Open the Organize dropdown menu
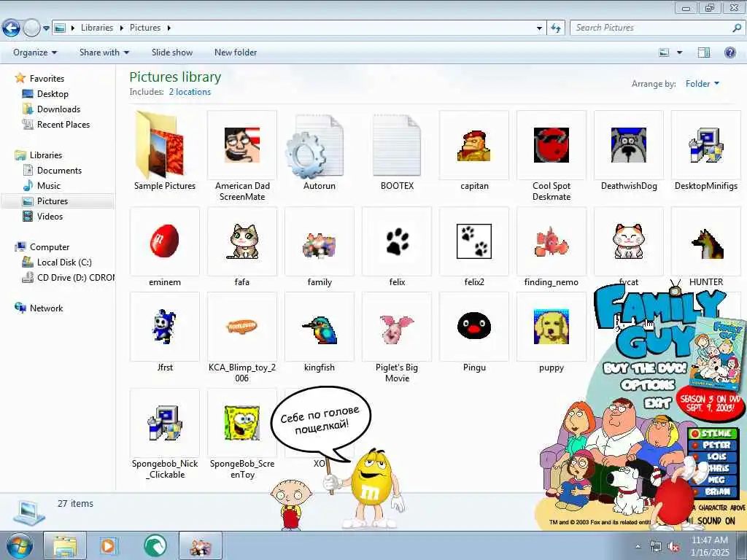Viewport: 747px width, 560px height. pyautogui.click(x=35, y=52)
